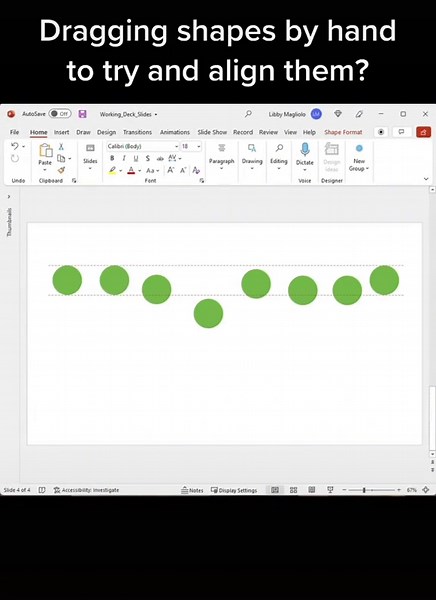The image size is (436, 600).
Task: Open the Paragraph group button
Action: tap(222, 157)
